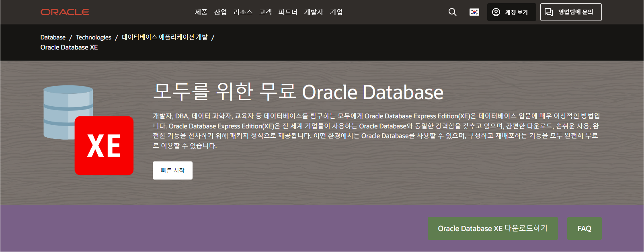
Task: Click Oracle Database XE 다운로드하기 button
Action: tap(492, 229)
